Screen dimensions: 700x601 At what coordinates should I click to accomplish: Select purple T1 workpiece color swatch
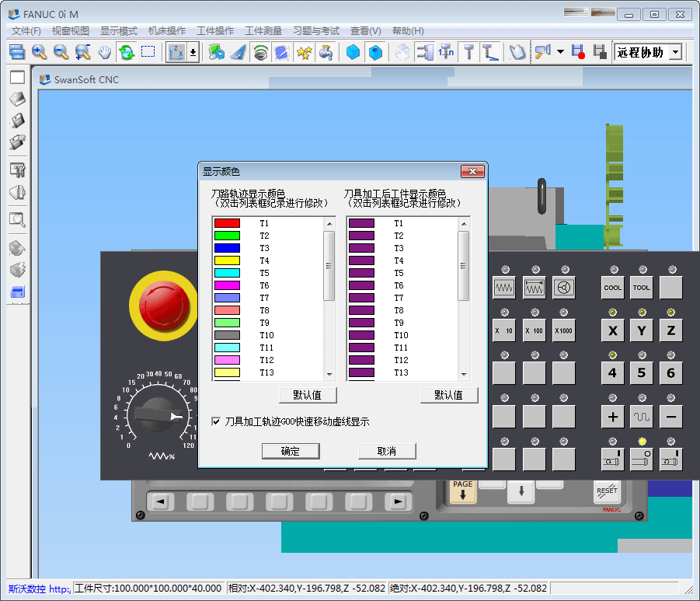[361, 223]
